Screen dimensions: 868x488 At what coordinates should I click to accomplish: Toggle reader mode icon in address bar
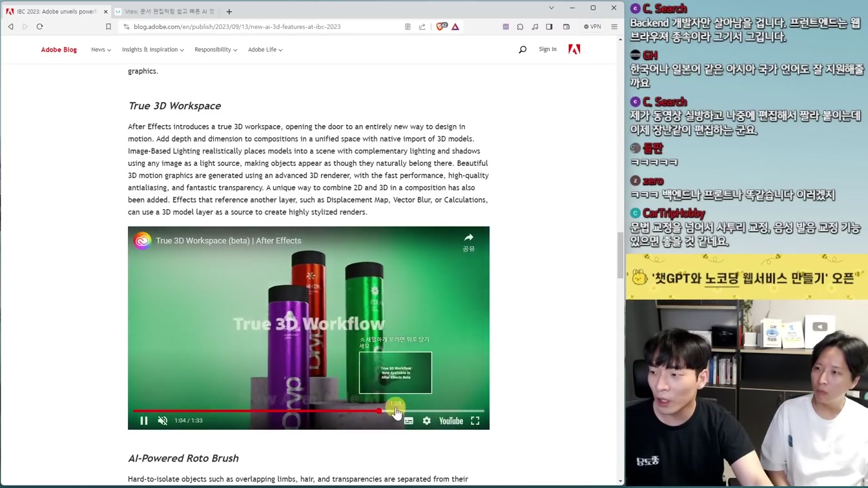408,26
